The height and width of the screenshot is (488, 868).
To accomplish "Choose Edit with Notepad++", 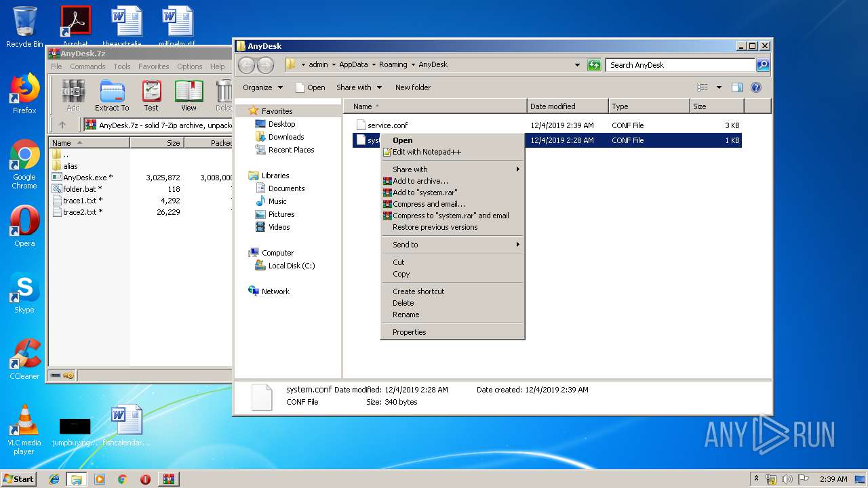I will 452,152.
